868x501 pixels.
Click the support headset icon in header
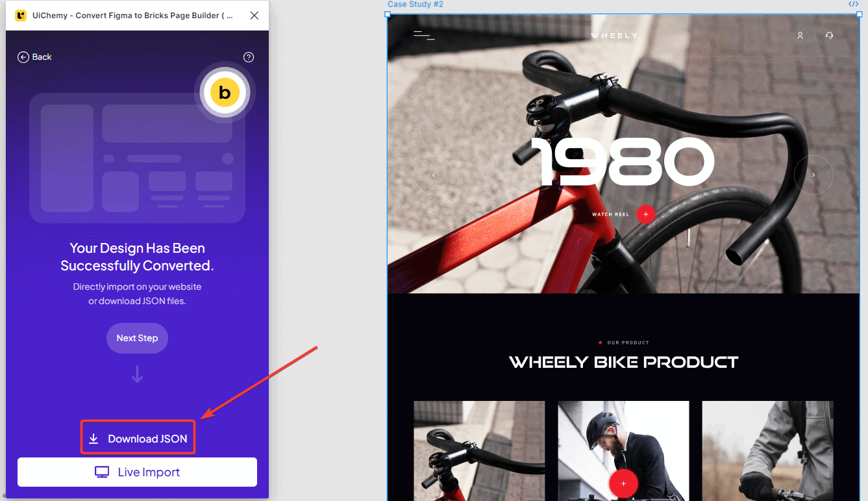(829, 36)
